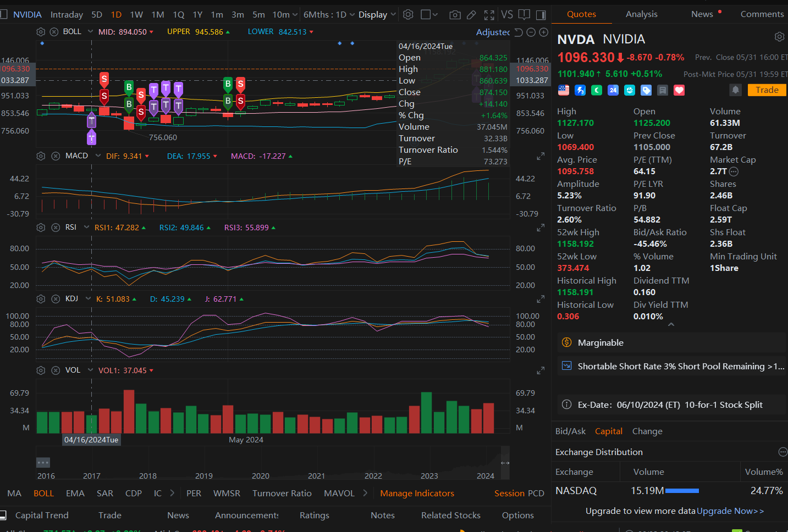Switch to the Analysis tab

(641, 14)
